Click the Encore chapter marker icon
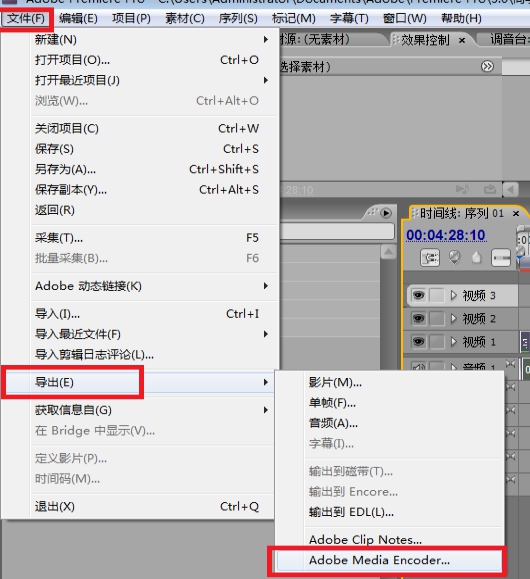Screen dimensions: 530x579 [454, 257]
